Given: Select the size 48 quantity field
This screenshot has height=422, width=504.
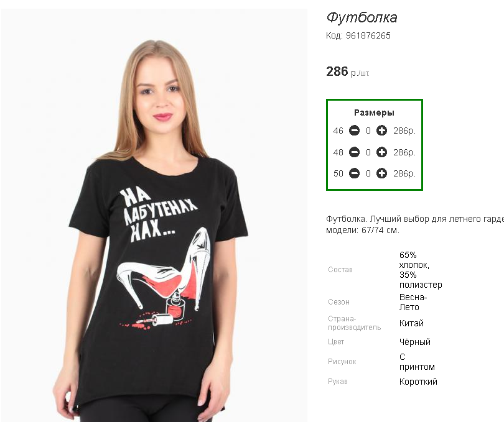Looking at the screenshot, I should (368, 152).
